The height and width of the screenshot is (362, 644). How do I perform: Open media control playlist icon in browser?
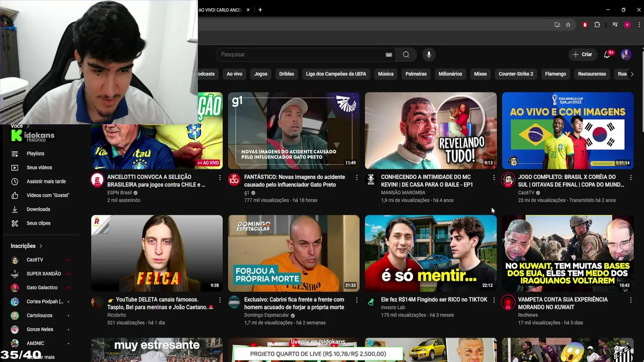point(615,25)
